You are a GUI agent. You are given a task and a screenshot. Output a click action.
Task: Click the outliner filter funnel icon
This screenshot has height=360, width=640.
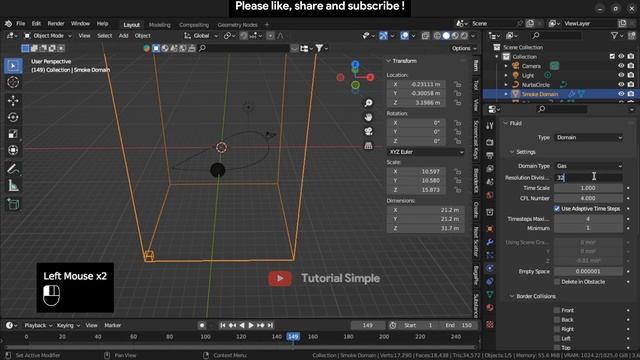[614, 36]
